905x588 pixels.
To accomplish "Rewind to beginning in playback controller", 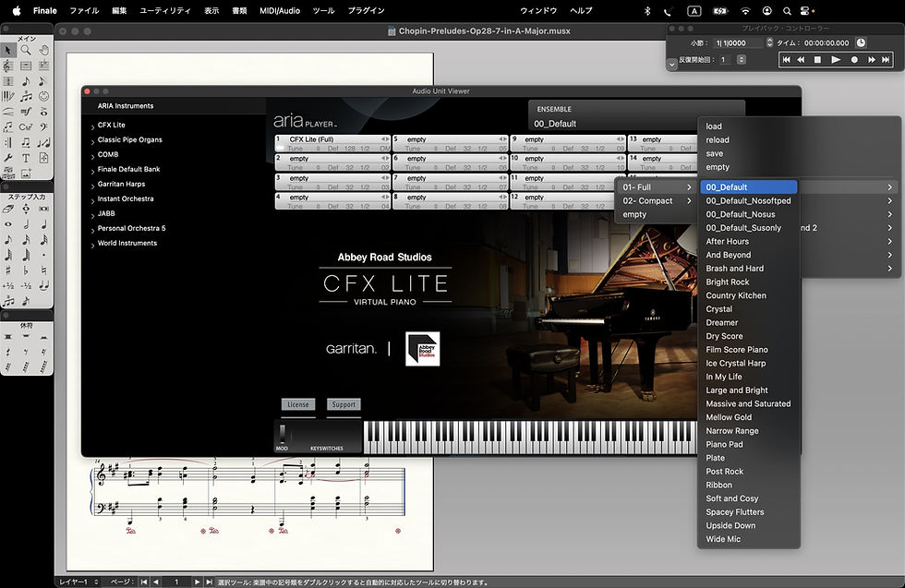I will click(786, 59).
